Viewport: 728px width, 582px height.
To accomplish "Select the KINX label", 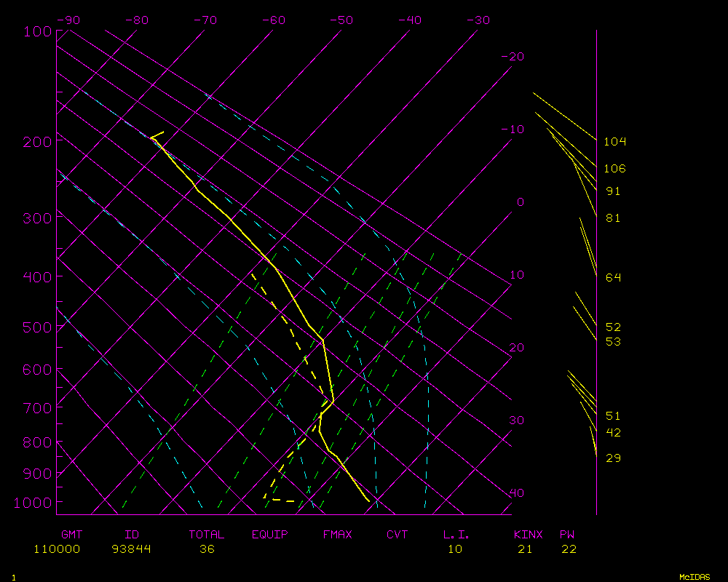I will (x=529, y=535).
